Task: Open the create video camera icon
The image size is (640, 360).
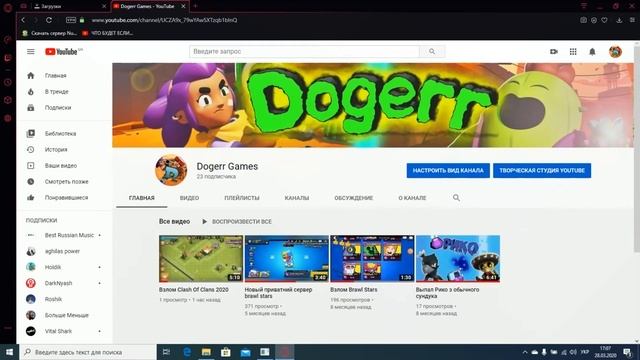Action: click(553, 52)
